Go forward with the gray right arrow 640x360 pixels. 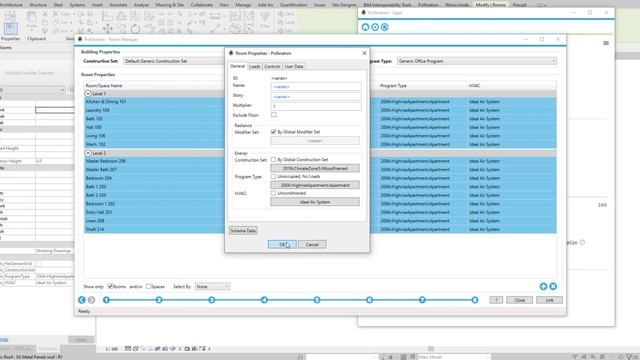[91, 300]
